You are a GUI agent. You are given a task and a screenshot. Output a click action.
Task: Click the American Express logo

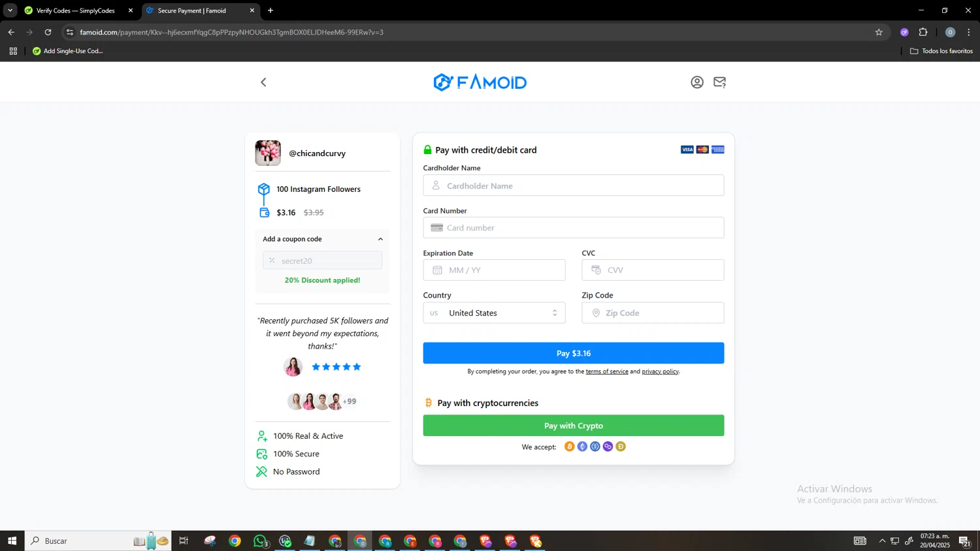(718, 150)
